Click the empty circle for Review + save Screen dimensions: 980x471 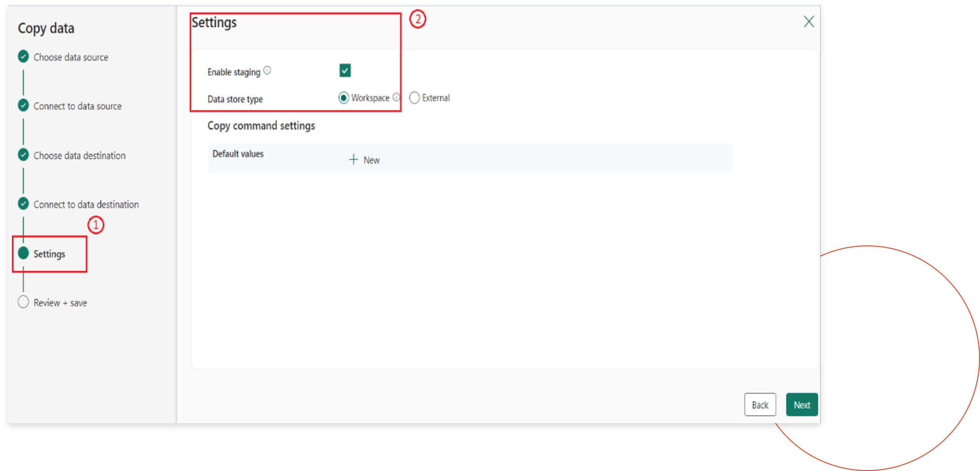coord(23,302)
